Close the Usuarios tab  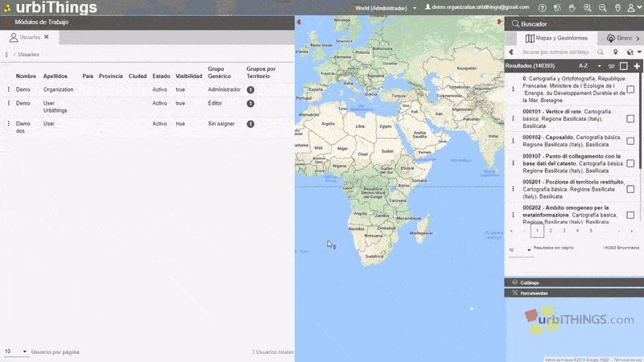coord(47,37)
